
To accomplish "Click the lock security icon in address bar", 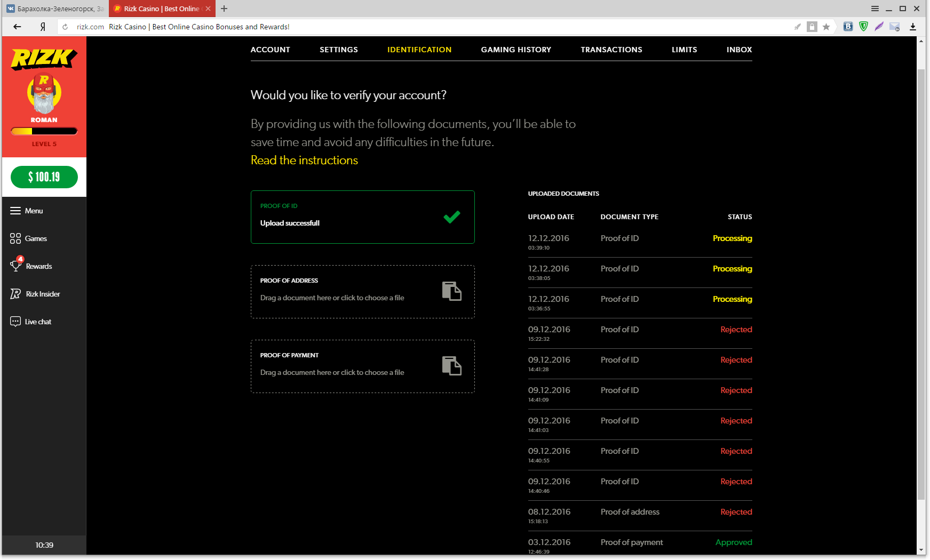I will [812, 27].
